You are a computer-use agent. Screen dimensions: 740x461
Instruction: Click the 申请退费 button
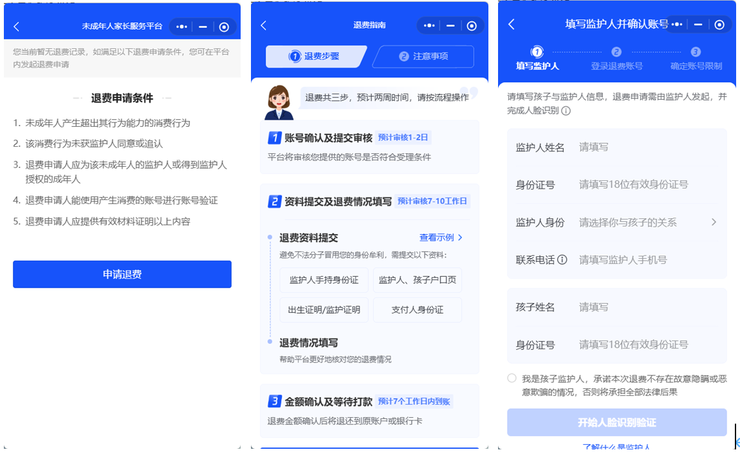click(122, 274)
